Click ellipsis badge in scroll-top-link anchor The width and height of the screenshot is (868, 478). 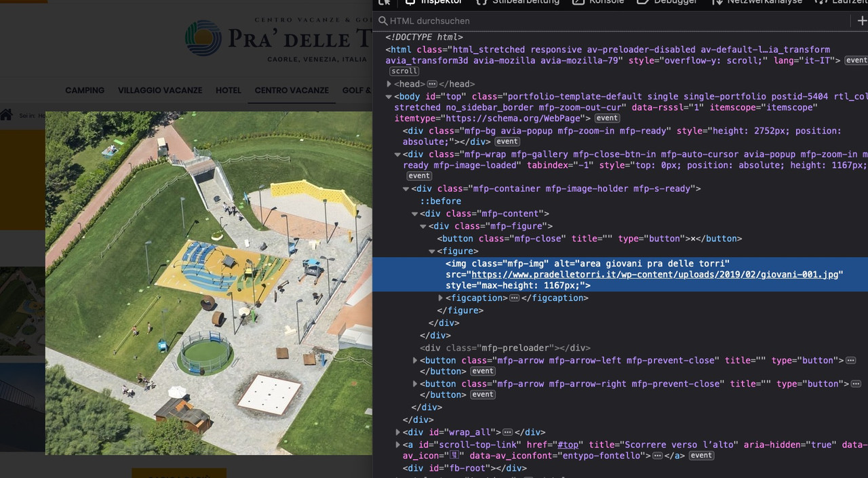pos(657,456)
